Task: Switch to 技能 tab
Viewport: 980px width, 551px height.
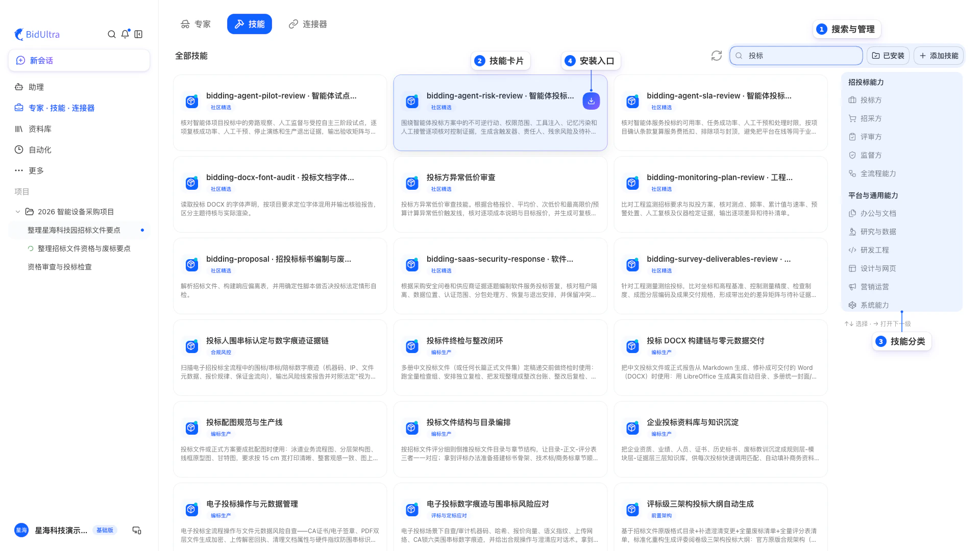Action: [x=250, y=24]
